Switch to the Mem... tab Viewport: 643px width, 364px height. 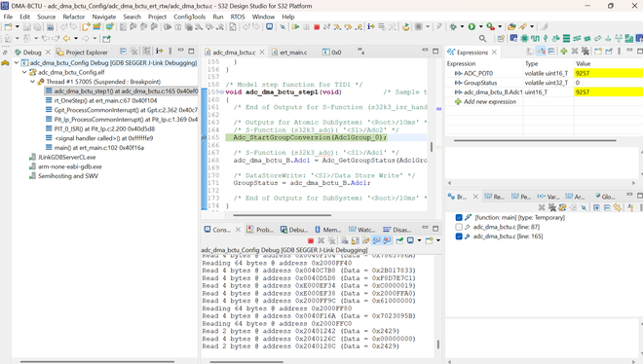327,230
